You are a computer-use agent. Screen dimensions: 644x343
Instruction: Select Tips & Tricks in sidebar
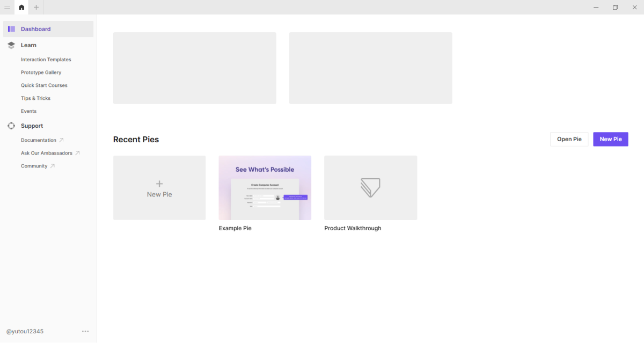[35, 98]
